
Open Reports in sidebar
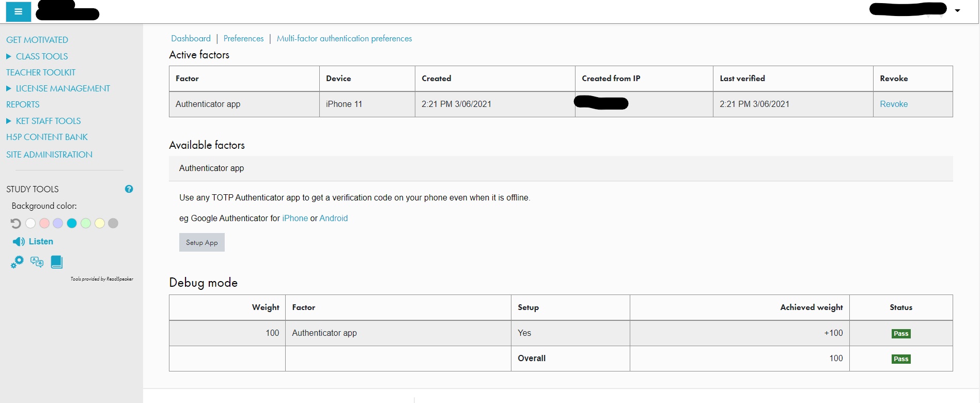coord(23,104)
